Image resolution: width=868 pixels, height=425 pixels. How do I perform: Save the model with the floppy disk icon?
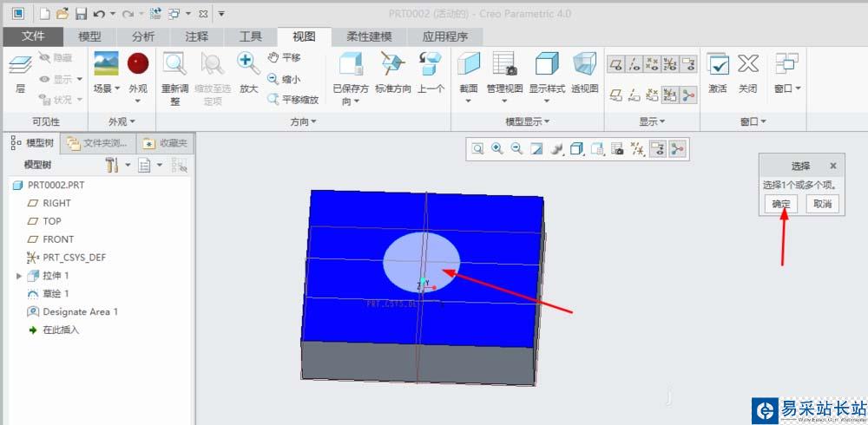tap(81, 13)
